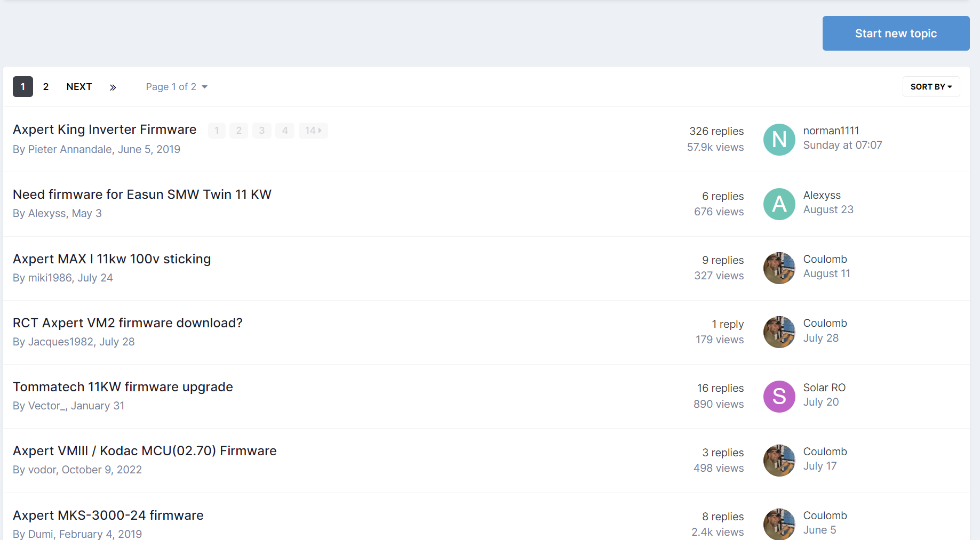
Task: Open the Sort By dropdown
Action: point(931,87)
